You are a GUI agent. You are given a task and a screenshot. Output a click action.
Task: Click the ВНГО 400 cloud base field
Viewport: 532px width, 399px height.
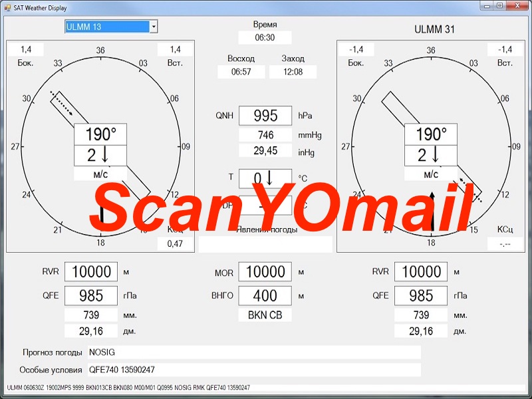click(x=265, y=296)
